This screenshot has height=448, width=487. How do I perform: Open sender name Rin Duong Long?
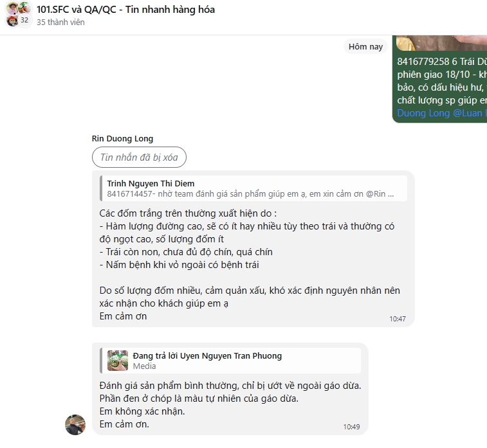[x=122, y=139]
